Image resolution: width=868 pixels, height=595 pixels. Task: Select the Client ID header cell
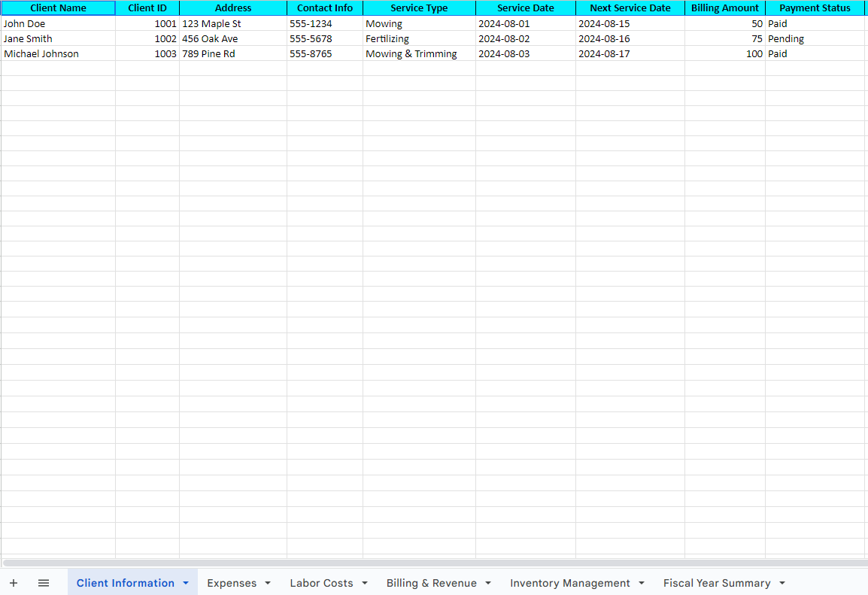(x=147, y=8)
